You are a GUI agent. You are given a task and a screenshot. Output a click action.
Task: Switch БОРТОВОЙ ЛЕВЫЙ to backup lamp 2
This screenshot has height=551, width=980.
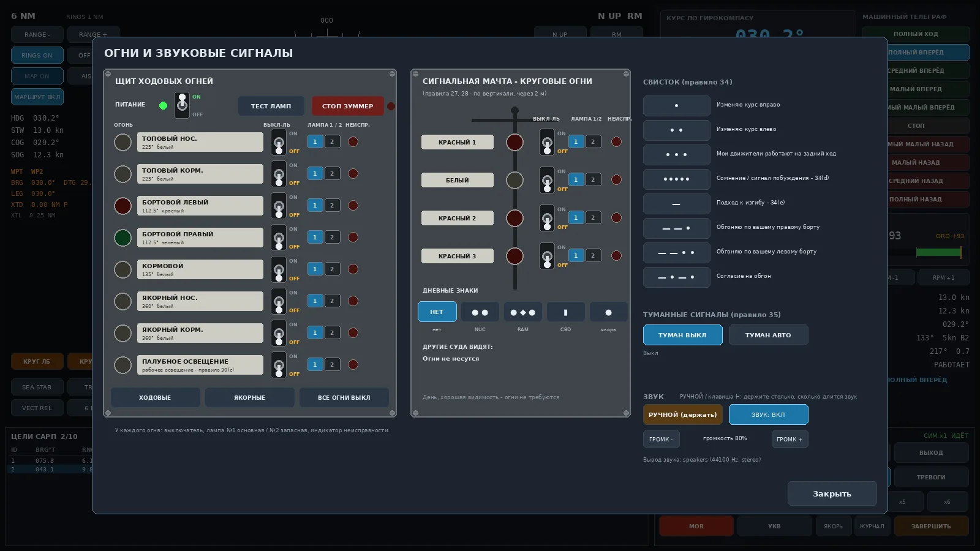(332, 206)
